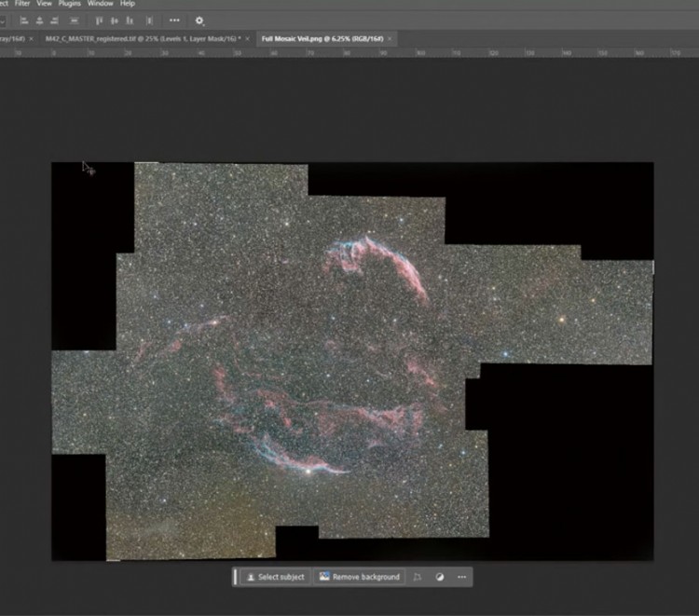
Task: Switch to M42_C_MASTER_registered.tif document tab
Action: [144, 39]
